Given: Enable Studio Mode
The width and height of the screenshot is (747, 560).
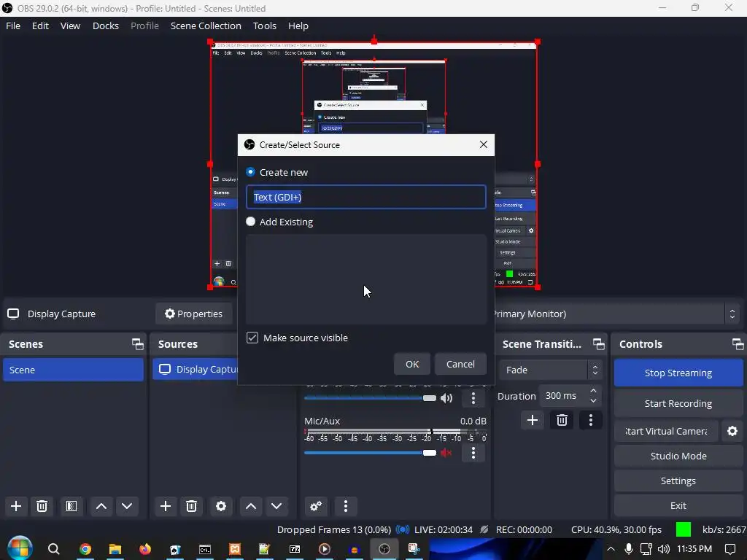Looking at the screenshot, I should click(x=678, y=456).
